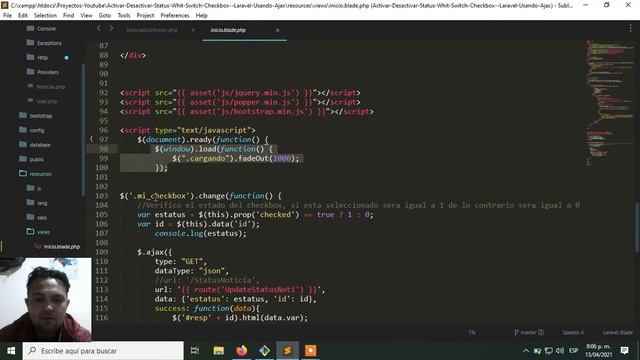Show hidden system tray icons
Viewport: 640px width, 360px height.
(x=526, y=351)
